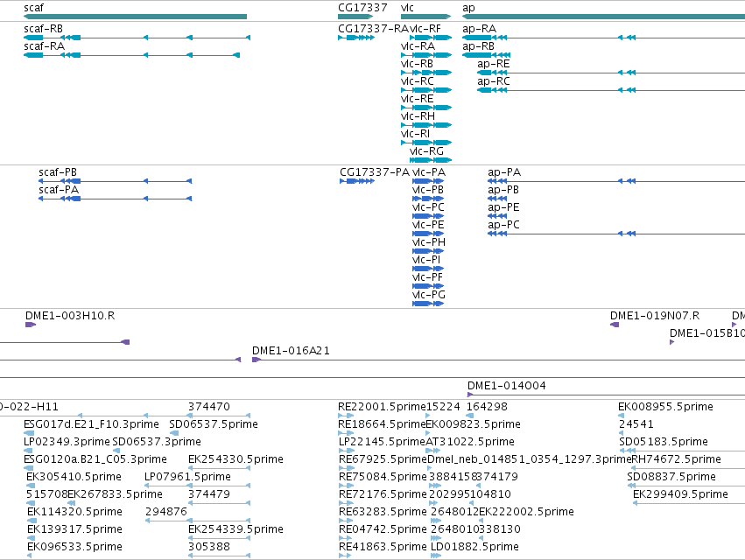Click the DME1-003H10.R clone label

pyautogui.click(x=70, y=316)
